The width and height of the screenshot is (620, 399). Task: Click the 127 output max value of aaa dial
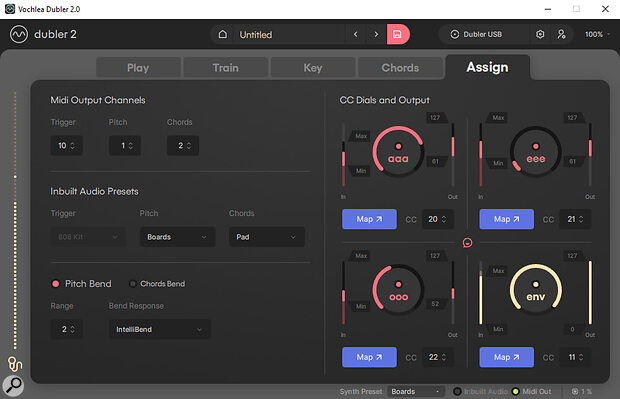(435, 117)
